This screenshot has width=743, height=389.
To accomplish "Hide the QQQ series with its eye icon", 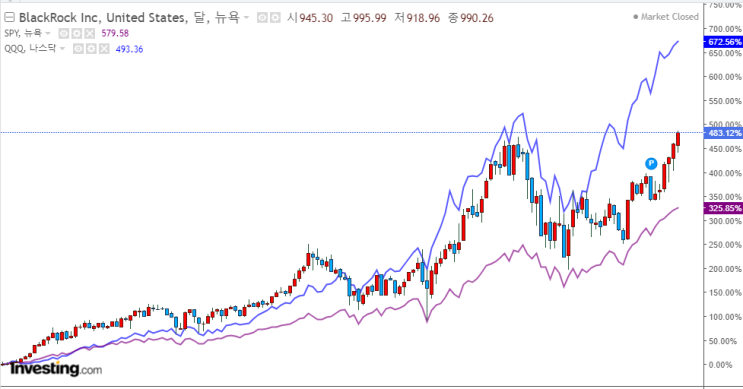I will 78,49.
